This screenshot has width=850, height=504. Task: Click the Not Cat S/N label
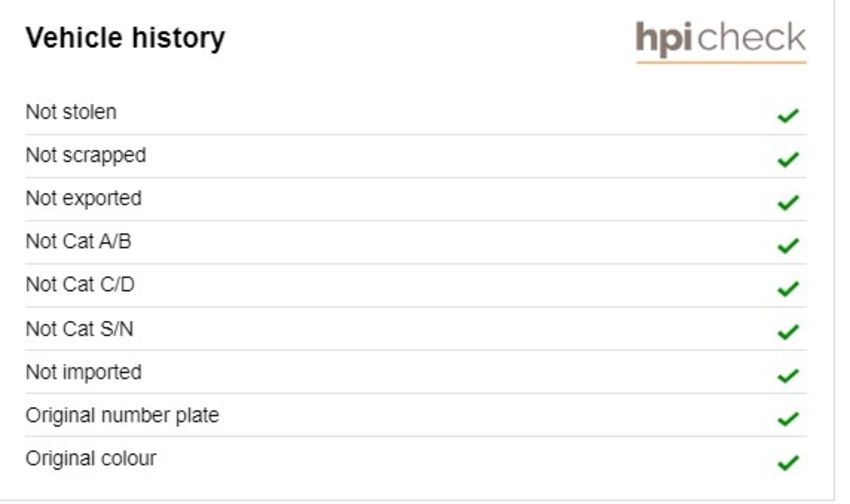(x=80, y=328)
